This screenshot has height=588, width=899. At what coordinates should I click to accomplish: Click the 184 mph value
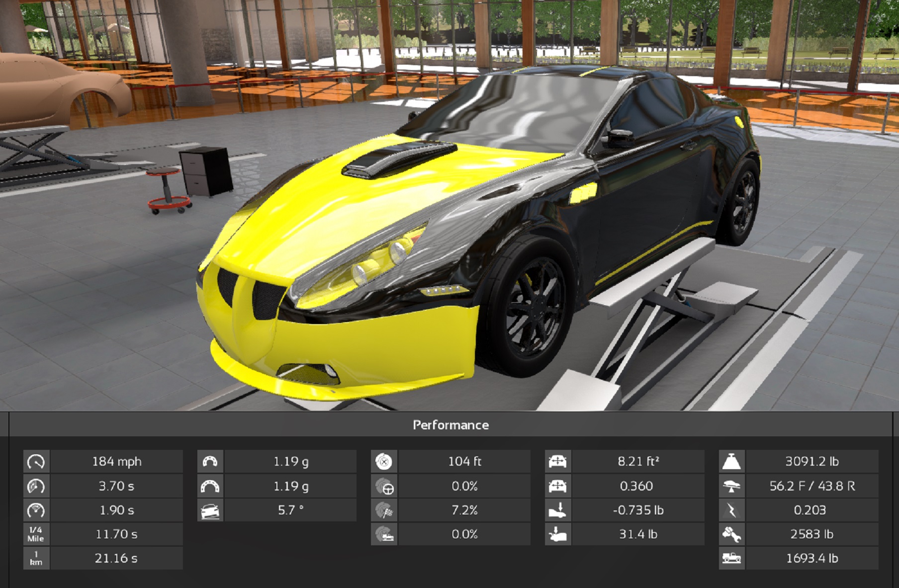[x=117, y=462]
